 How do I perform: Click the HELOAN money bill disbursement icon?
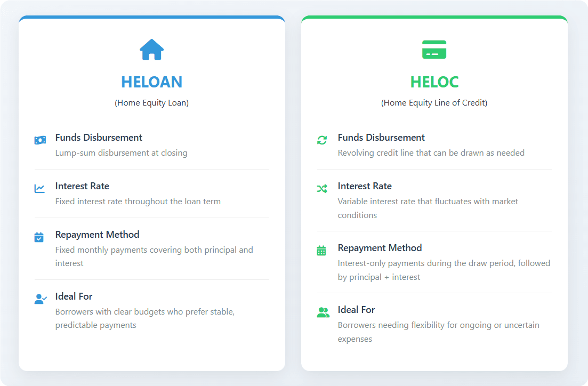(x=40, y=140)
